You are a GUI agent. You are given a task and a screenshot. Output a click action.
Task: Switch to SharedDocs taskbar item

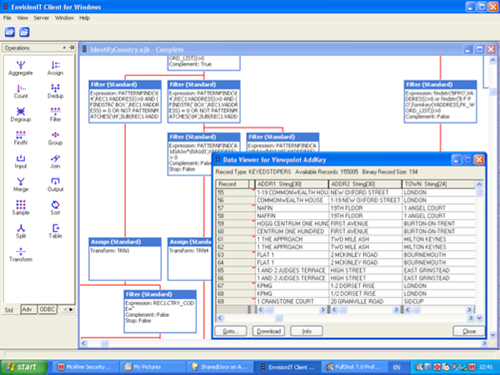coord(219,367)
